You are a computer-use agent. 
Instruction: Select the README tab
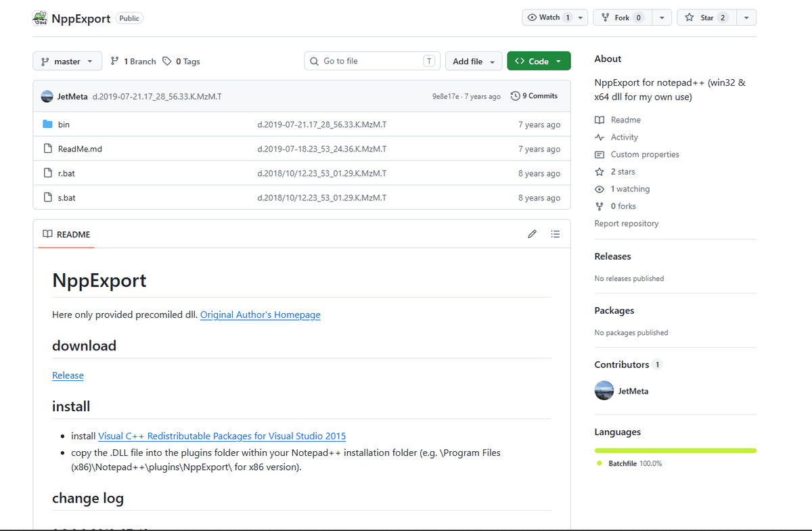coord(66,234)
